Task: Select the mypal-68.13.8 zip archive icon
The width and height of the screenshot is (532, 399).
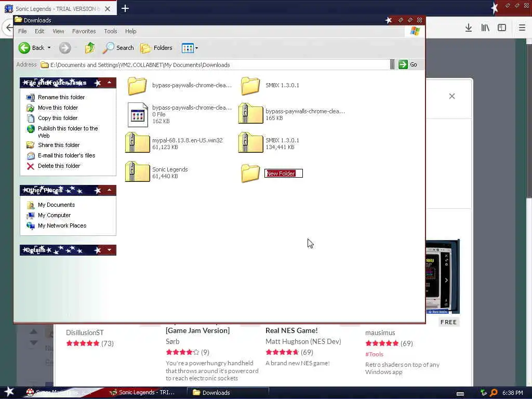Action: pyautogui.click(x=137, y=143)
